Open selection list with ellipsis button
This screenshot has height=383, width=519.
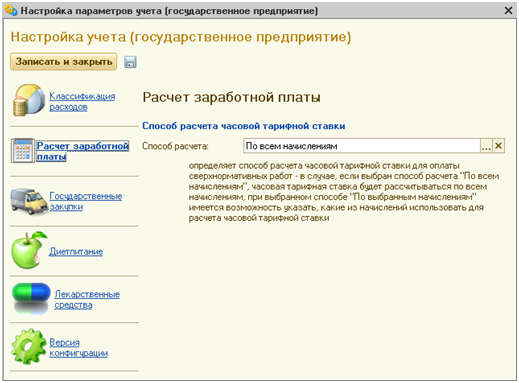point(486,146)
